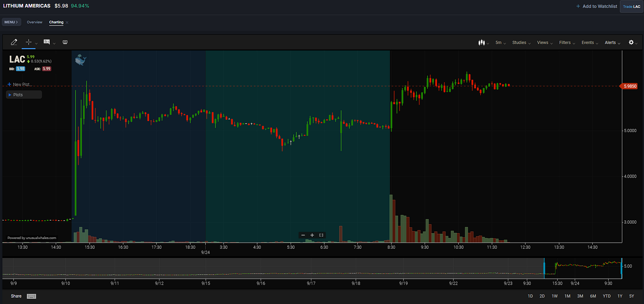This screenshot has width=644, height=304.
Task: Select the 1D time range
Action: point(530,296)
